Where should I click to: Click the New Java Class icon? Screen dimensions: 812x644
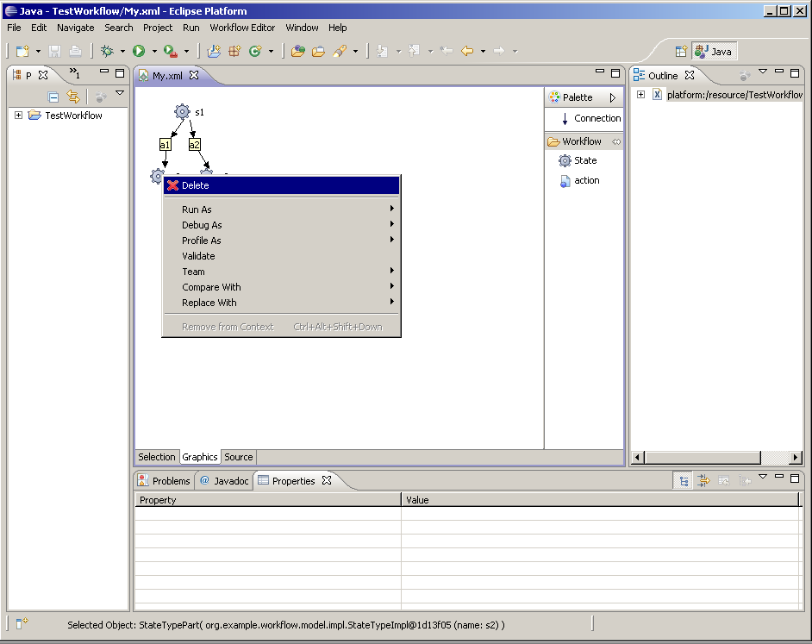pyautogui.click(x=255, y=52)
